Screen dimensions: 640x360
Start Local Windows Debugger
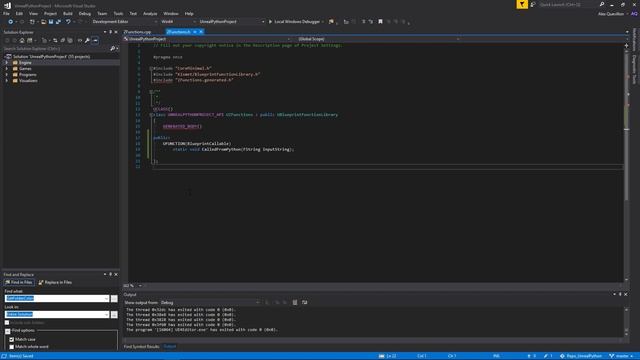295,22
